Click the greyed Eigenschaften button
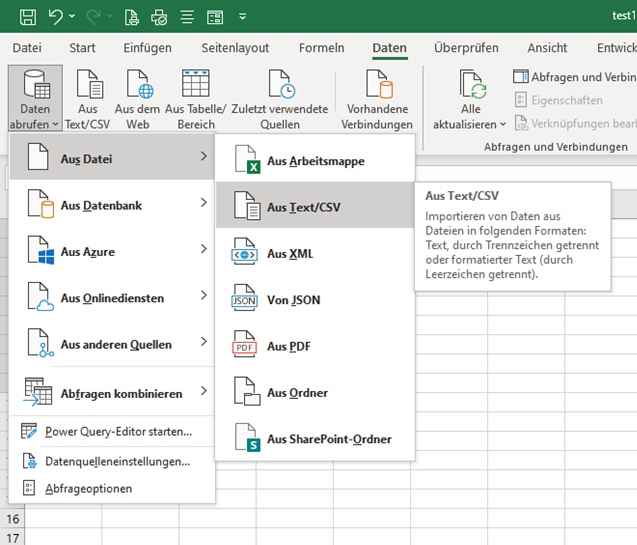Screen dimensions: 637x545 tap(559, 100)
